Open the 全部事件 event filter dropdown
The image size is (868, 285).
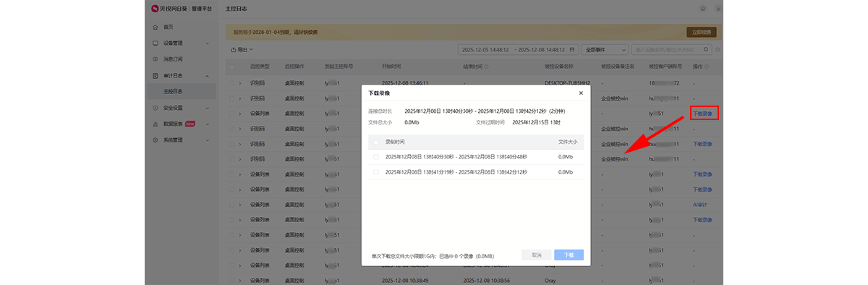pos(605,49)
